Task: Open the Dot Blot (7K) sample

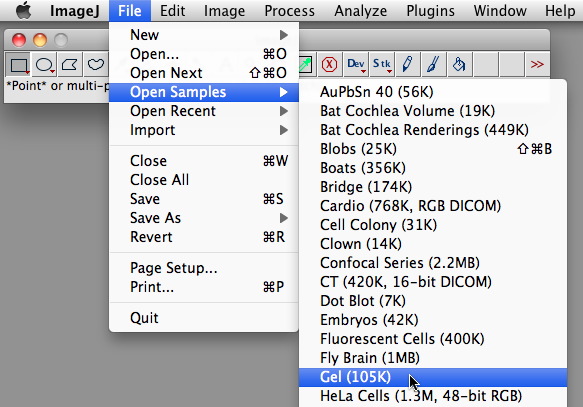Action: [x=433, y=301]
